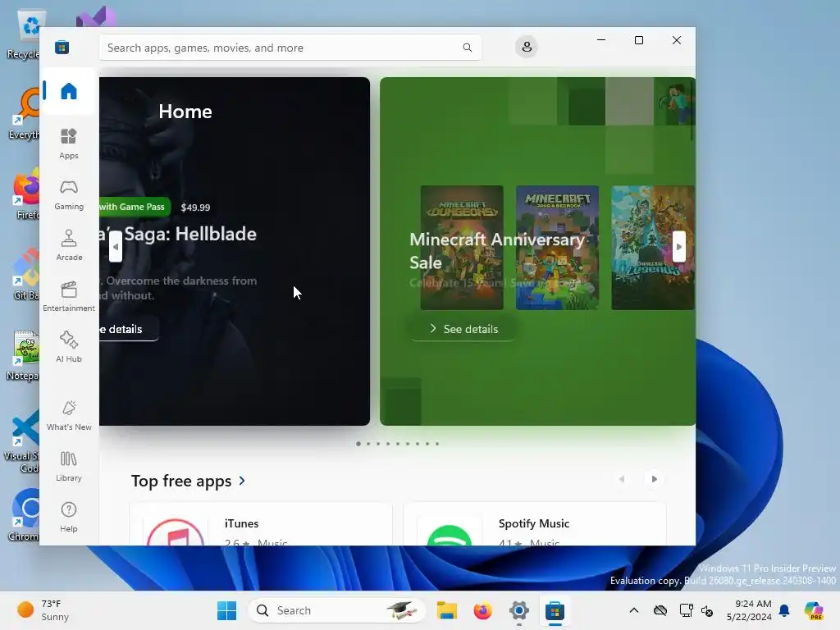
Task: Open the Arcade section
Action: [69, 245]
